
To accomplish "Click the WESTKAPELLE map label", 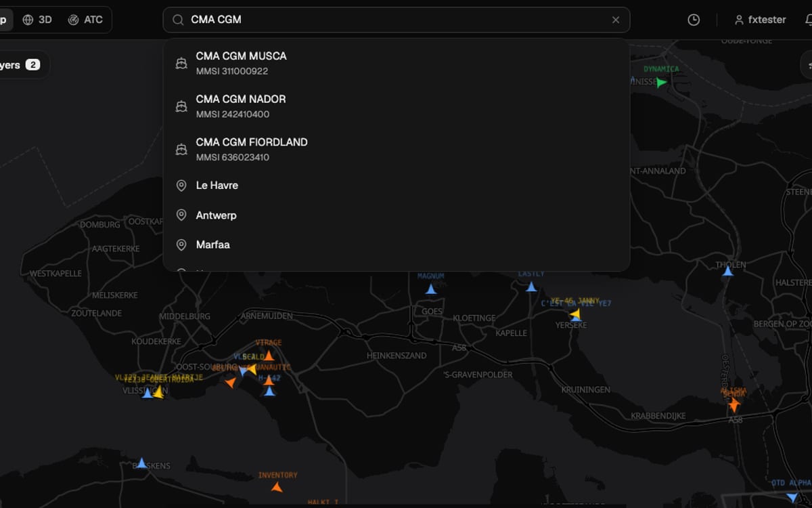I will pyautogui.click(x=55, y=274).
